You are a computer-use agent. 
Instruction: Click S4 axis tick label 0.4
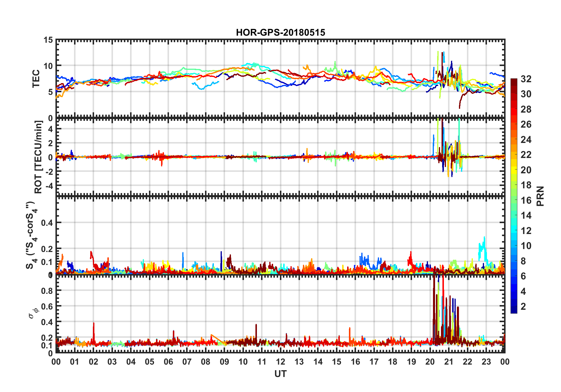[47, 223]
